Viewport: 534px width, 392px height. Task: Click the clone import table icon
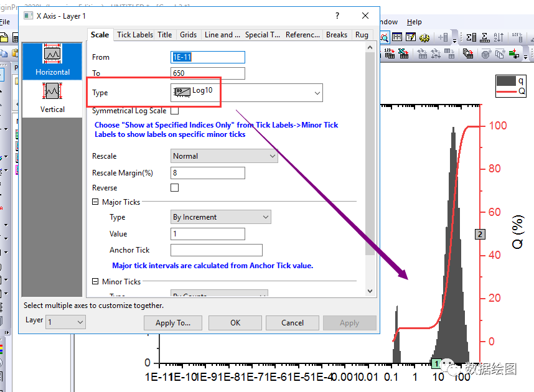(449, 54)
